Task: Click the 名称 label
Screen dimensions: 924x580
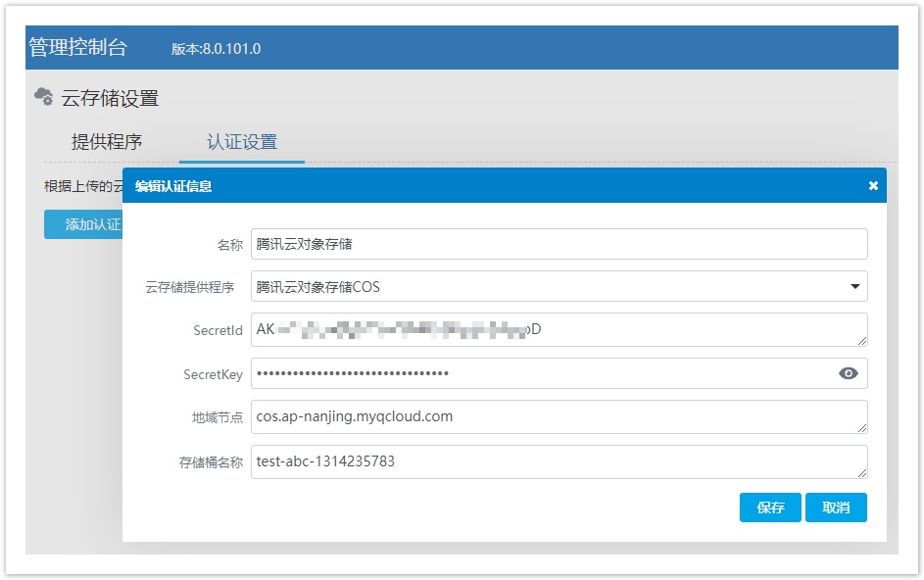Action: (230, 245)
